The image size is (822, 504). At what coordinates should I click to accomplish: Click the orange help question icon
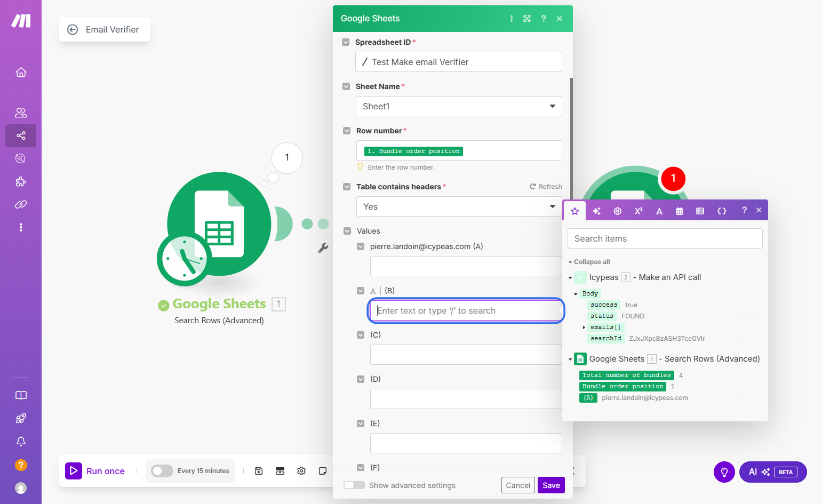pyautogui.click(x=21, y=465)
